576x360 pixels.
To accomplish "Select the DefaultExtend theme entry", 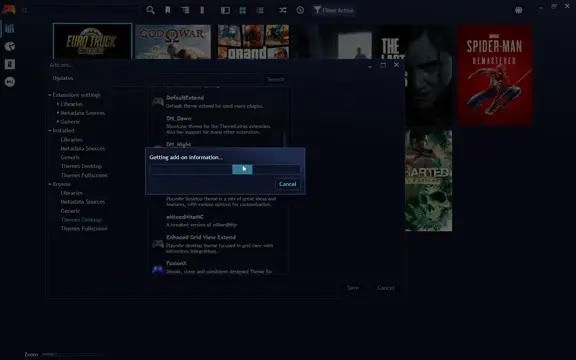I will coord(217,101).
